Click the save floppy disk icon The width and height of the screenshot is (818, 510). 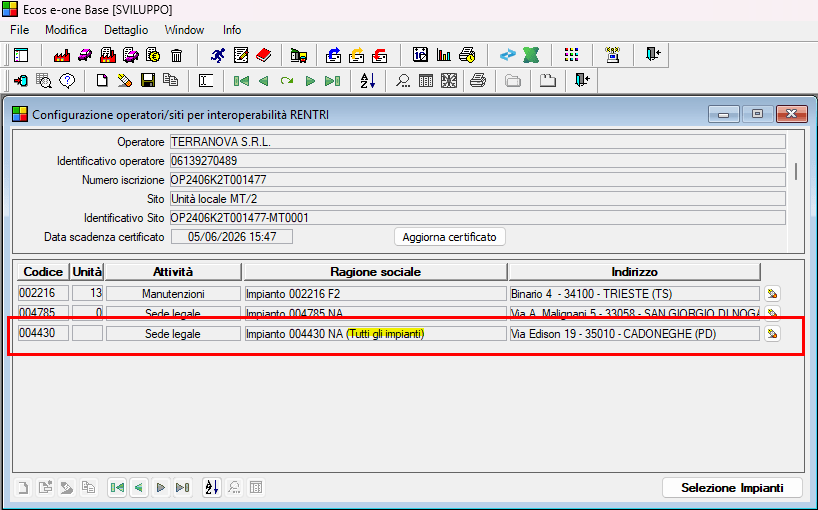[148, 80]
